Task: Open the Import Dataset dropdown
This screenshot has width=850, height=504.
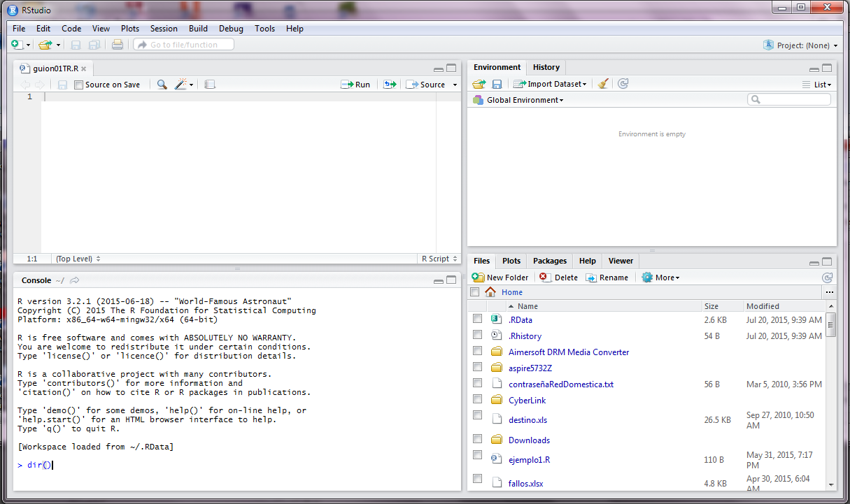Action: [x=550, y=84]
